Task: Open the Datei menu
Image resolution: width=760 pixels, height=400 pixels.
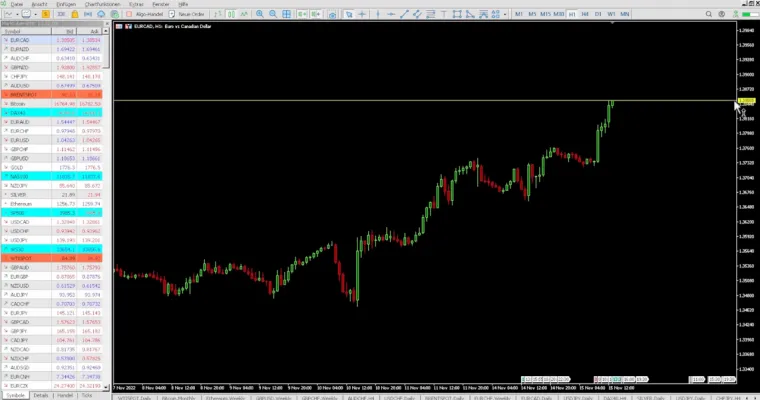Action: 16,4
